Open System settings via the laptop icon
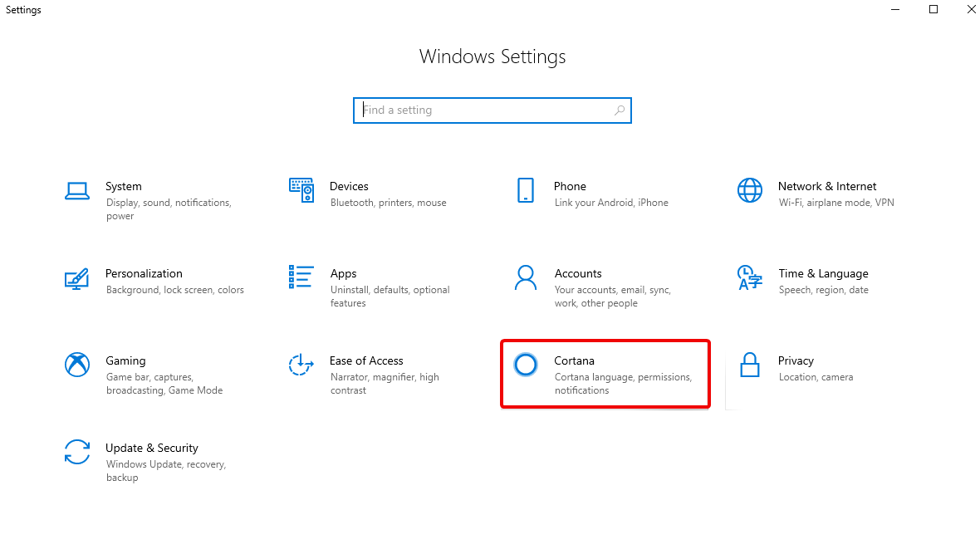 click(x=76, y=190)
